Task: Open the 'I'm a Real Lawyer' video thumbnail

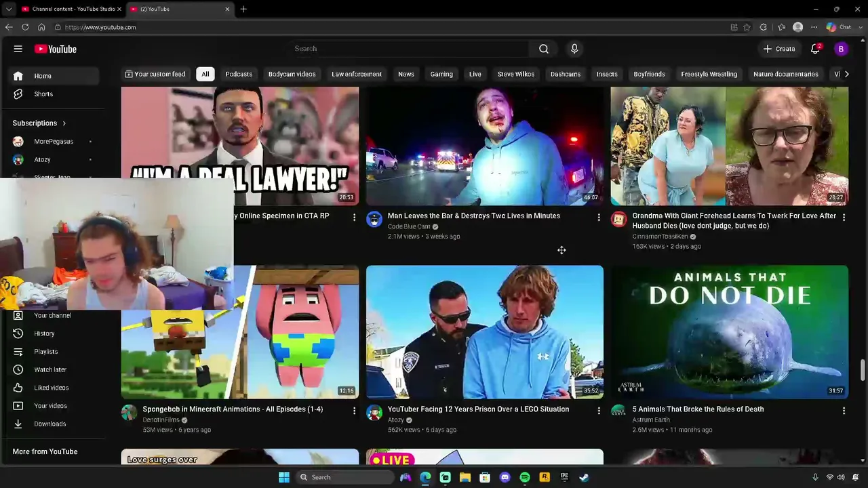Action: [240, 146]
